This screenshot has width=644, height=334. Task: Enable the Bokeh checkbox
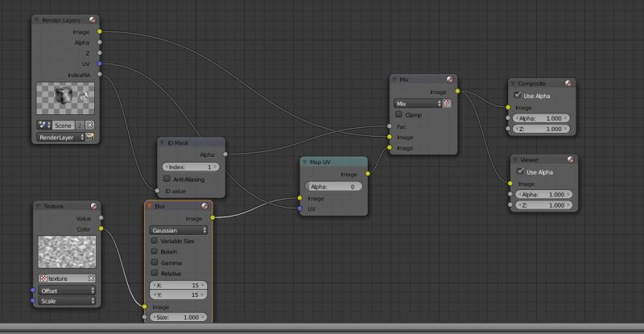[155, 251]
